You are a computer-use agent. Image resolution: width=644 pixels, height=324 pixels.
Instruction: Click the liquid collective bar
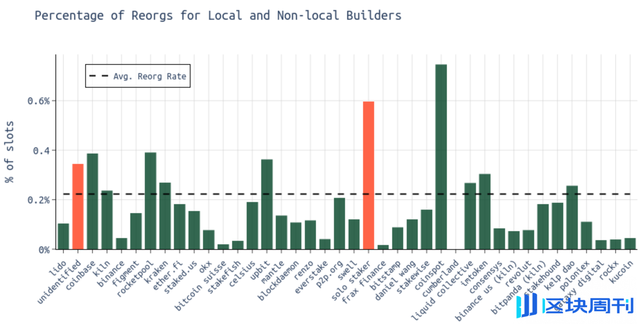point(470,216)
